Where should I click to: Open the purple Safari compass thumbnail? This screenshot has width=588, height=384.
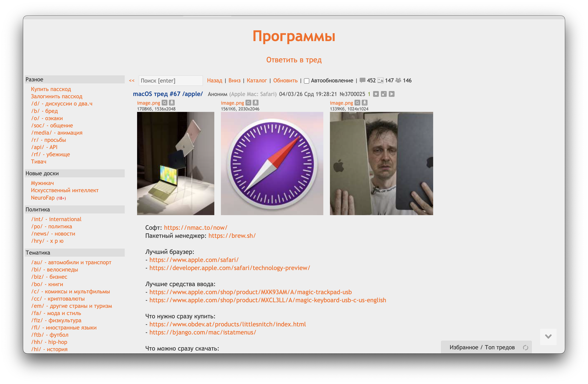click(x=272, y=163)
